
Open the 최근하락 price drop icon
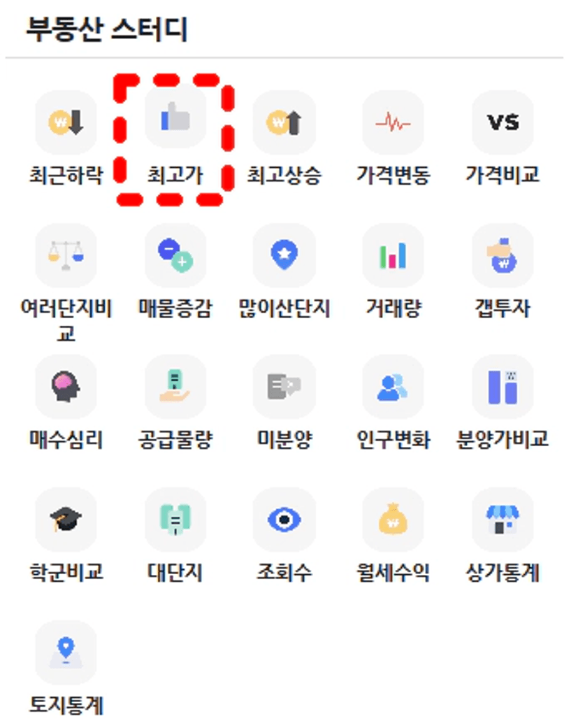66,122
